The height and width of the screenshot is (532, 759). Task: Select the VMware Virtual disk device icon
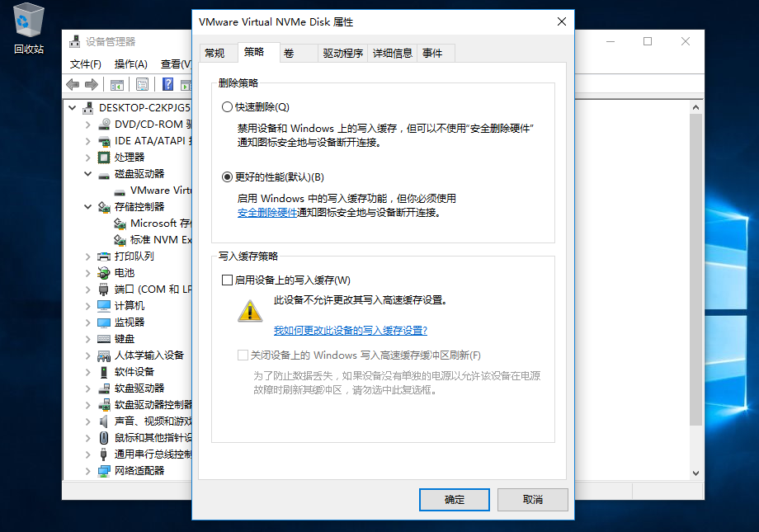120,191
